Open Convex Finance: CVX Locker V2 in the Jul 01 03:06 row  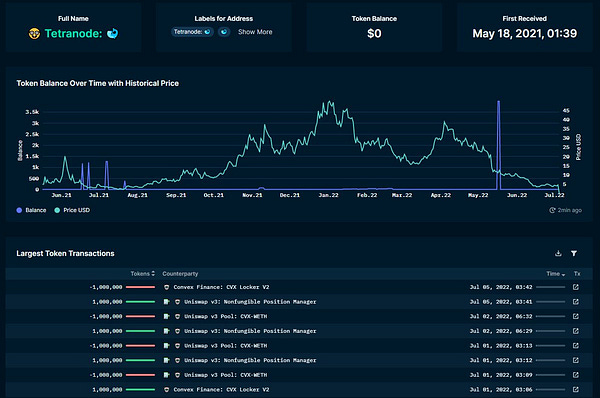221,390
